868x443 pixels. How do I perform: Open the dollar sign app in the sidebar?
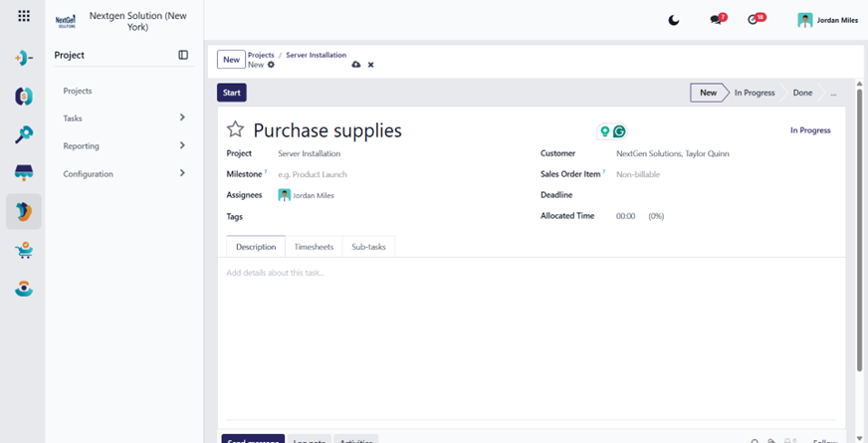pyautogui.click(x=24, y=97)
